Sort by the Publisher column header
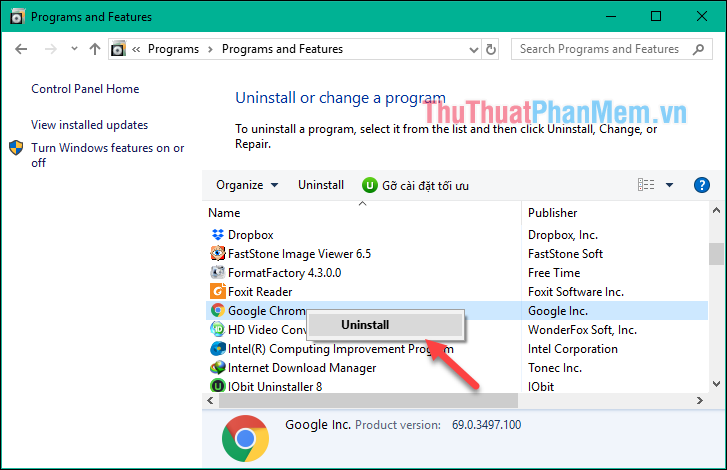 553,213
